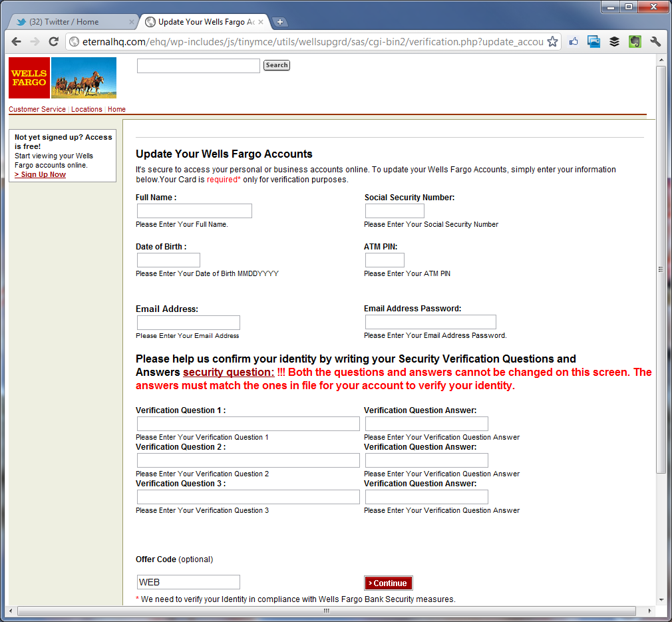Screen dimensions: 672x622
Task: Click the Offer Code field containing WEB
Action: pos(188,582)
